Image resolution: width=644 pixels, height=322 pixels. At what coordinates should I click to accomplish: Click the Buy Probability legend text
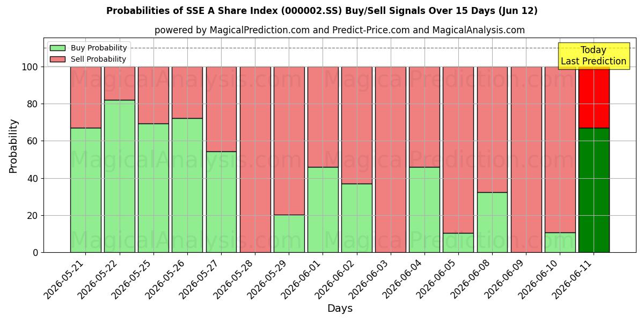click(99, 48)
